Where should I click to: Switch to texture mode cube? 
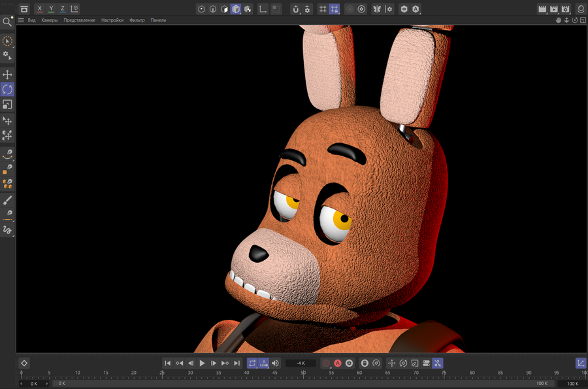pyautogui.click(x=248, y=9)
